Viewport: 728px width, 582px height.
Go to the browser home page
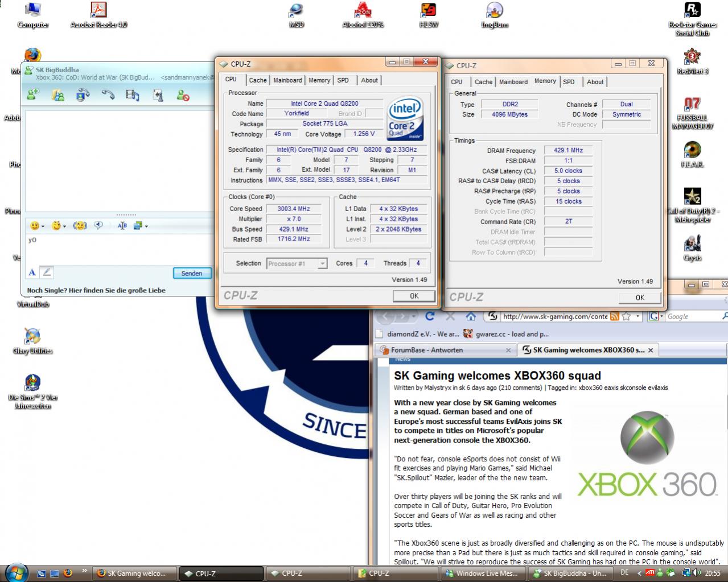coord(471,316)
